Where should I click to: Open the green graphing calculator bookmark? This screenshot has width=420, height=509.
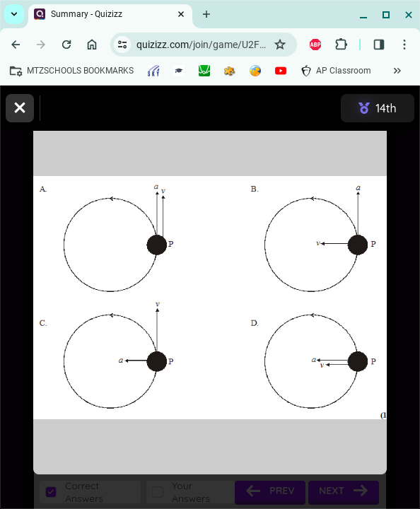pos(204,71)
